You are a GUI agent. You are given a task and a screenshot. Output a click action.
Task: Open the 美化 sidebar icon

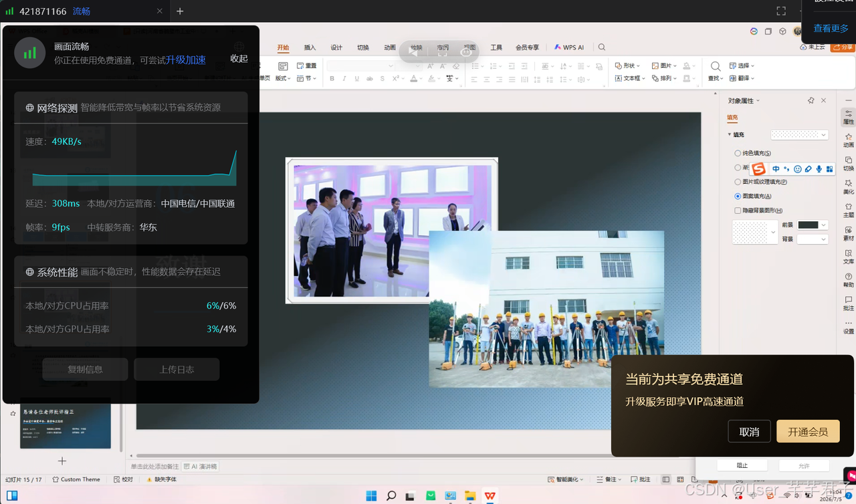coord(849,186)
